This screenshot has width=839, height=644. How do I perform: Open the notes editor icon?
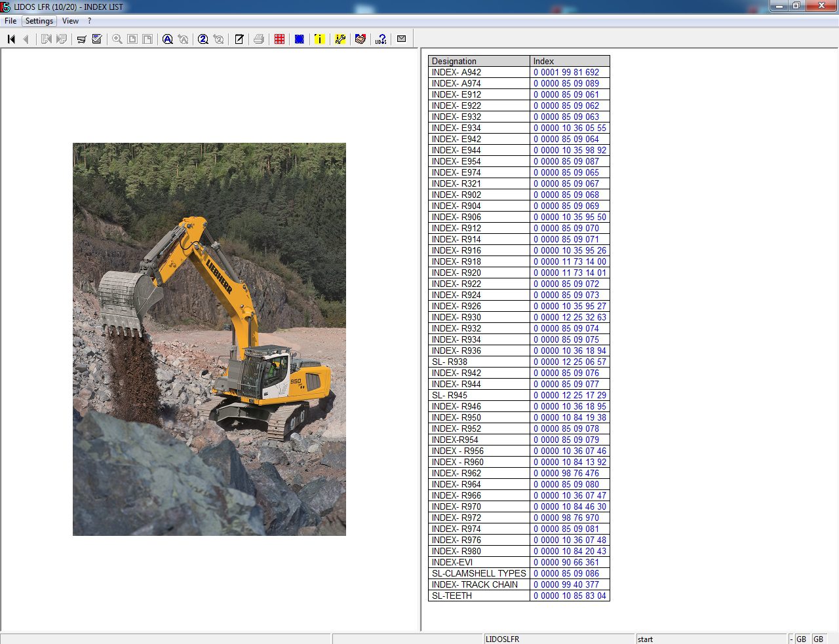tap(239, 39)
